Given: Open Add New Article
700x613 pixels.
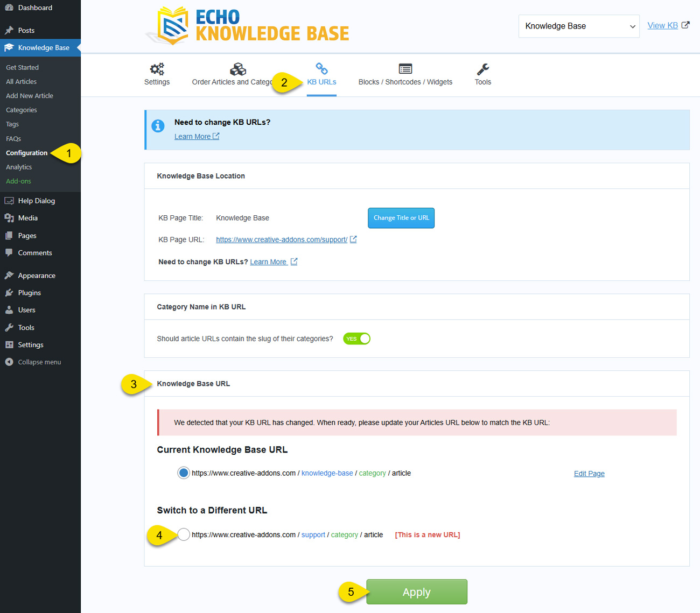Looking at the screenshot, I should click(x=30, y=95).
